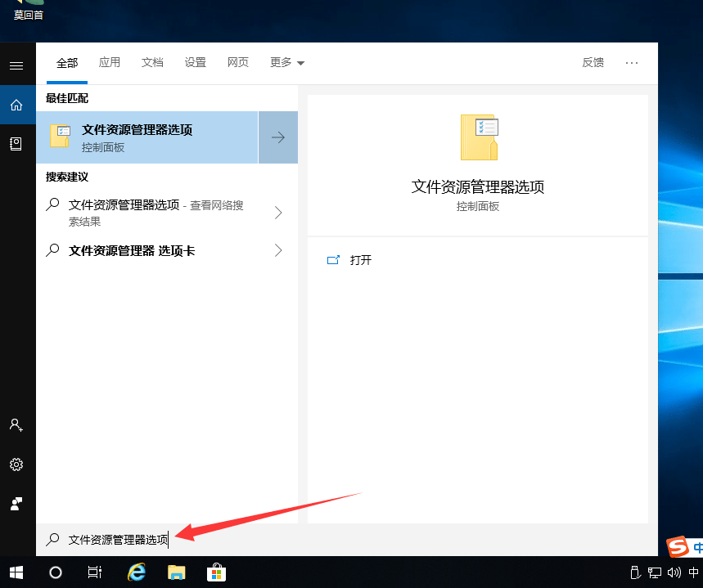Open the volume control in system tray
This screenshot has width=703, height=588.
[674, 572]
